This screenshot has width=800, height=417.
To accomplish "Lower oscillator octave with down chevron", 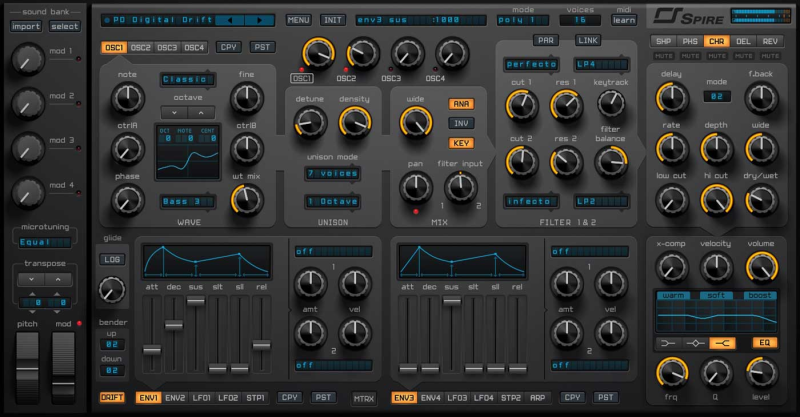I will [174, 112].
